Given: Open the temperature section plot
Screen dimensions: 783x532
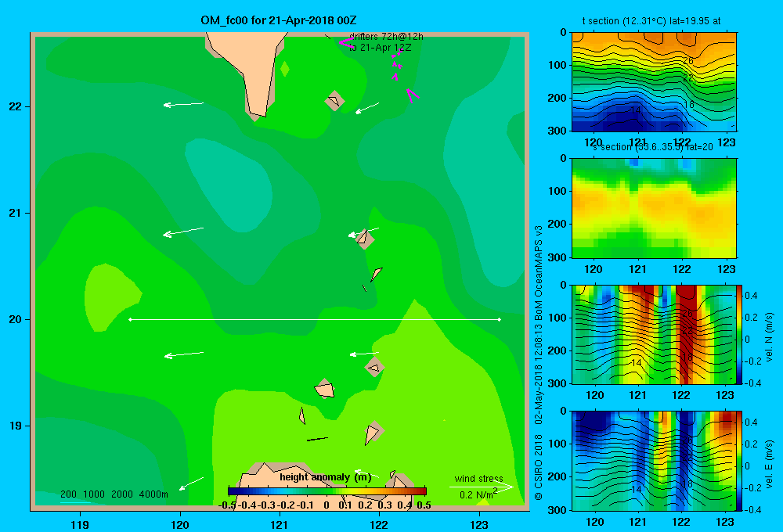Looking at the screenshot, I should point(654,82).
